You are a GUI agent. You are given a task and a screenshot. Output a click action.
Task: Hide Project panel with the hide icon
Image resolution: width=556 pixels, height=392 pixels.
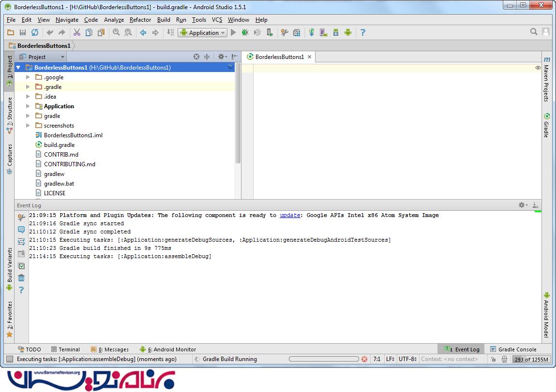tap(234, 57)
